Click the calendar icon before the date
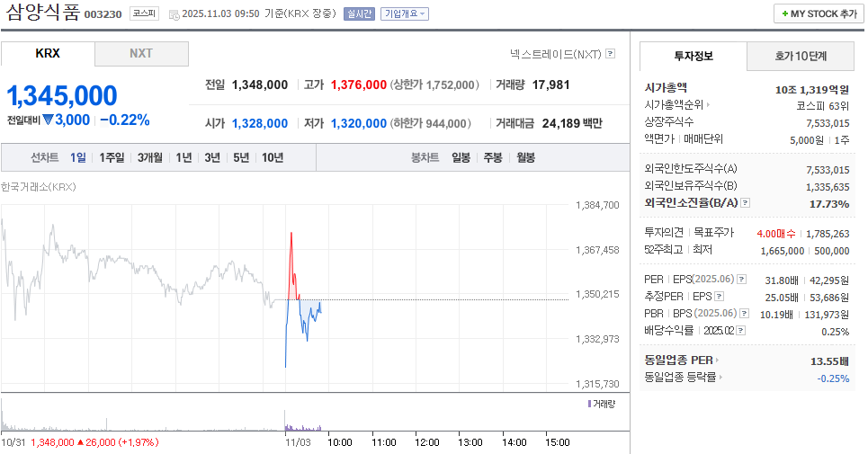 174,14
